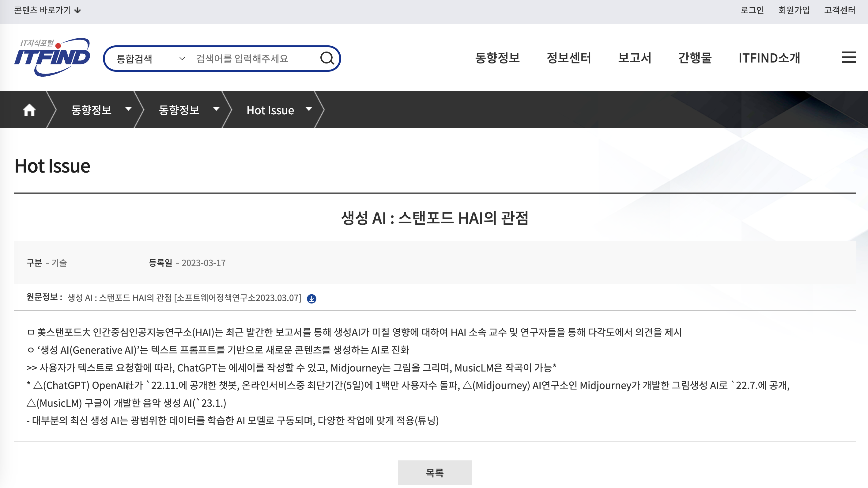Click the 회원가입 sign-up link
The height and width of the screenshot is (488, 868).
point(794,10)
